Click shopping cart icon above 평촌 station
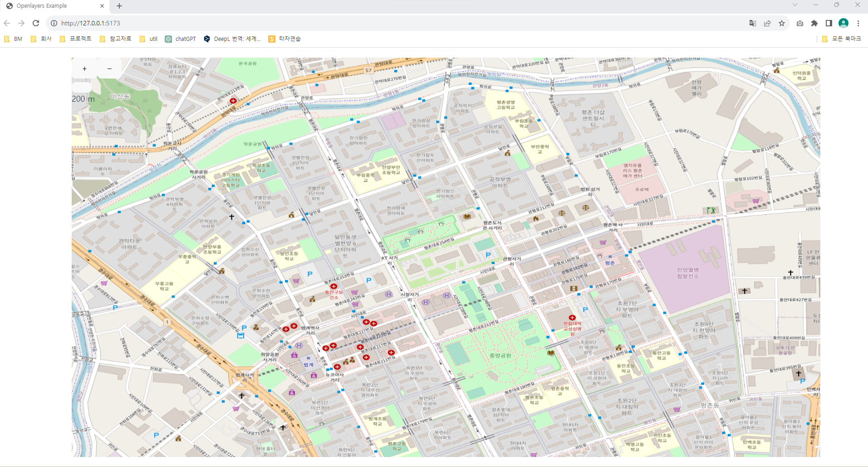This screenshot has width=868, height=467. [x=603, y=242]
